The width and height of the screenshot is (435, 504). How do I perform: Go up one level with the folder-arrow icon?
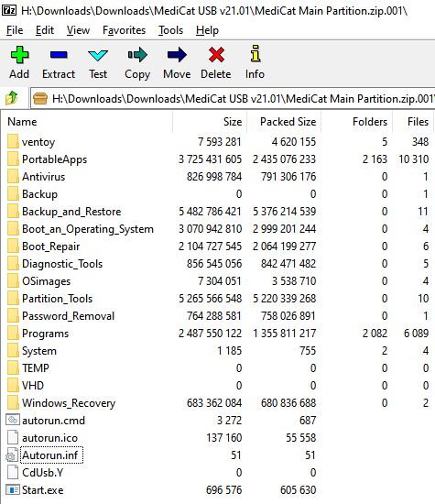point(12,98)
